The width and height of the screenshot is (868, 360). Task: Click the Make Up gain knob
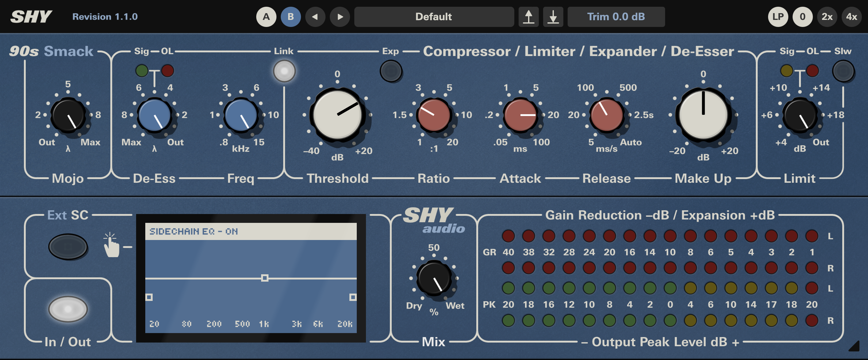click(703, 115)
